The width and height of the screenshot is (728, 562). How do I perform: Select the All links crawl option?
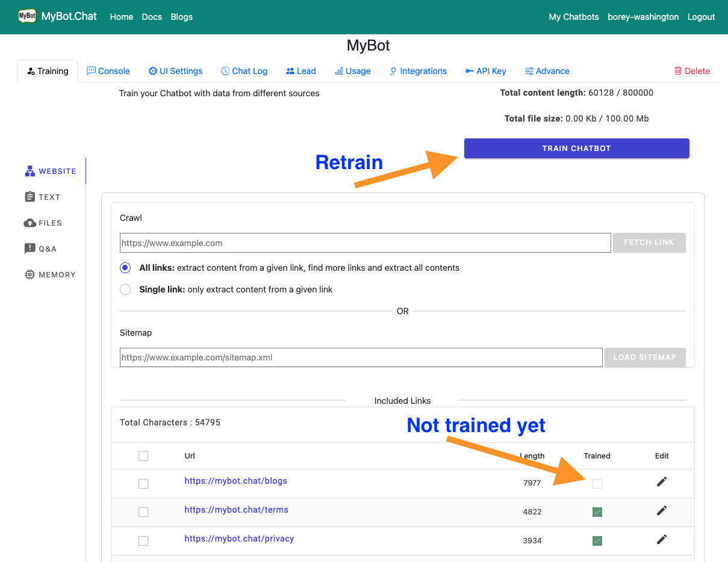click(125, 267)
